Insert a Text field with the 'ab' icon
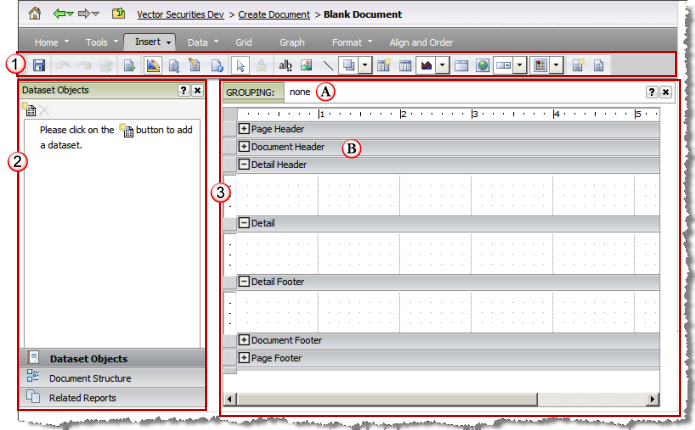 [x=285, y=66]
